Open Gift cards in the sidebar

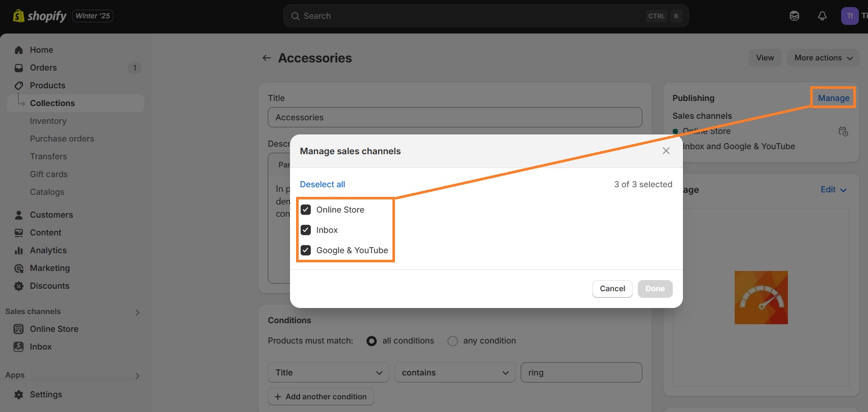coord(49,174)
